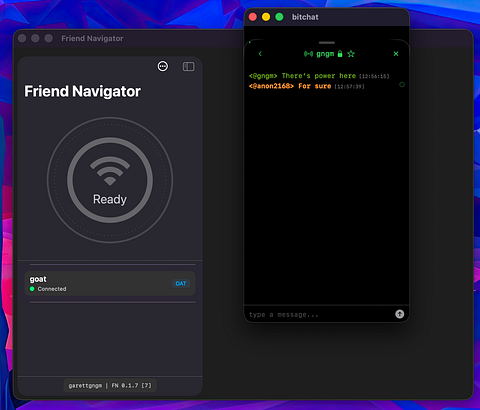
Task: Click the @anon2168 sender name
Action: (x=271, y=86)
